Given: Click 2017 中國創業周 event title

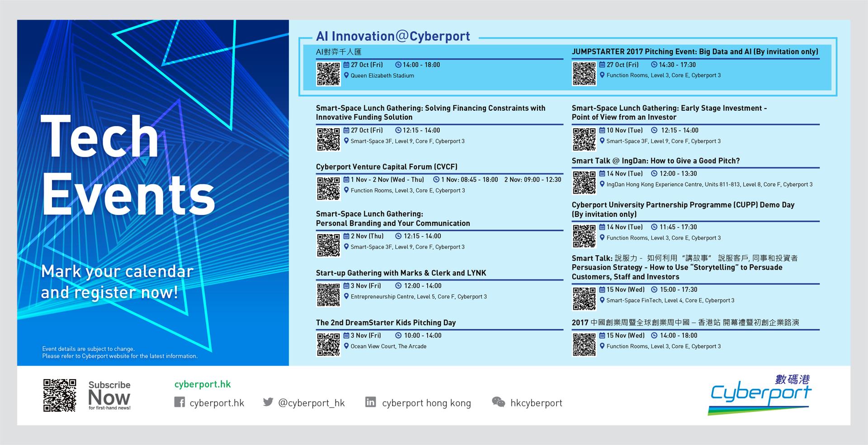Looking at the screenshot, I should (x=685, y=323).
